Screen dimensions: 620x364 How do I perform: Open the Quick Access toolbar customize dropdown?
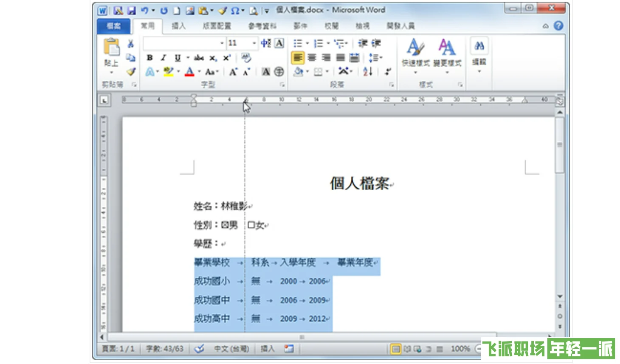(267, 11)
